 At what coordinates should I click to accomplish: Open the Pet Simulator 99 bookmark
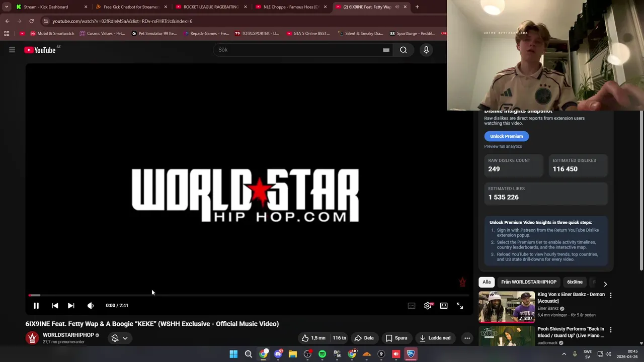pos(154,34)
